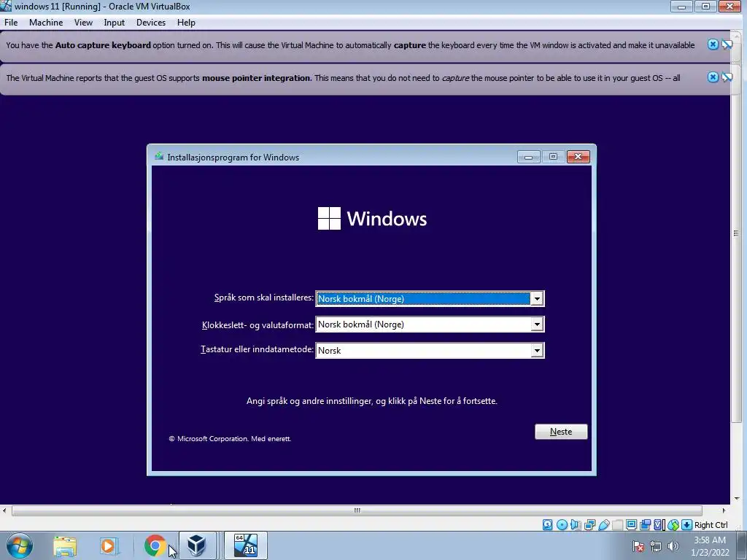Open the Input menu

click(115, 23)
